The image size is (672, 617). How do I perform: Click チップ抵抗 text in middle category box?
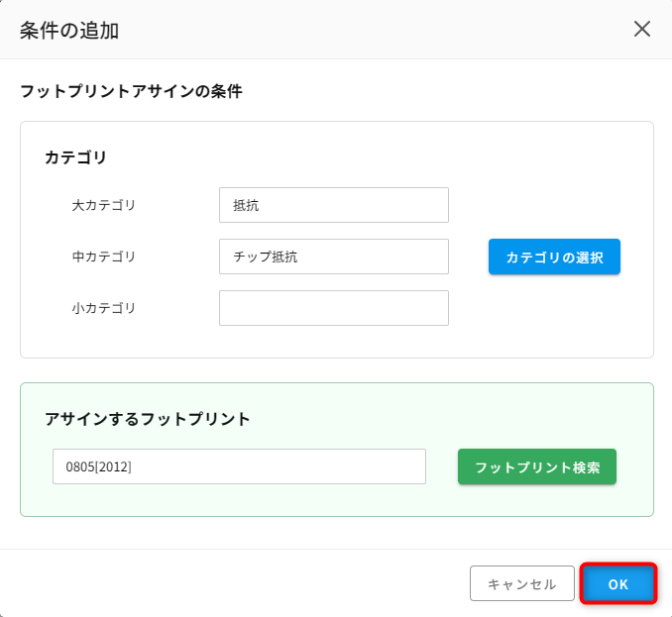pyautogui.click(x=265, y=257)
